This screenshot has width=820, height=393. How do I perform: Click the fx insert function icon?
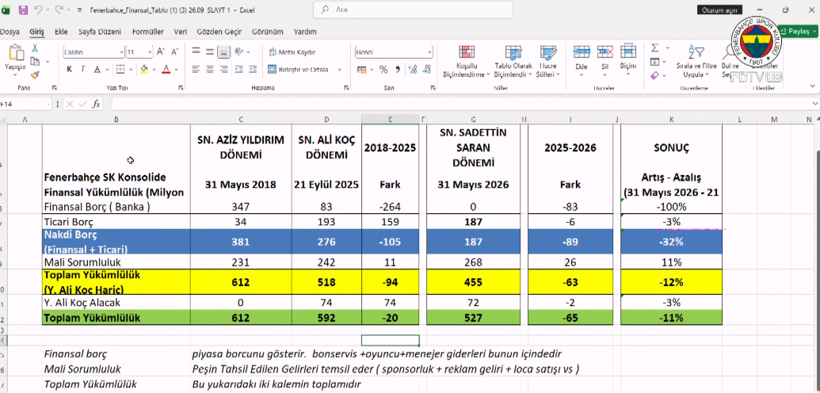coord(96,104)
